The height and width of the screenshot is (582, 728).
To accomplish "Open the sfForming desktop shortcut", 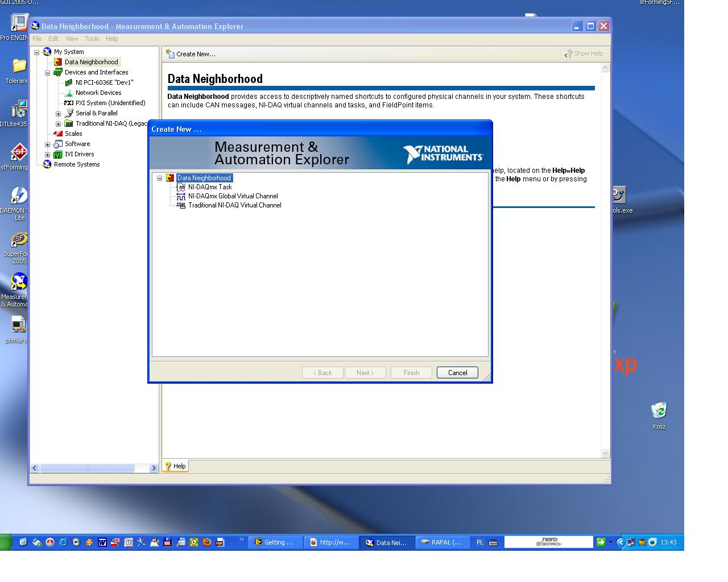I will 19,152.
